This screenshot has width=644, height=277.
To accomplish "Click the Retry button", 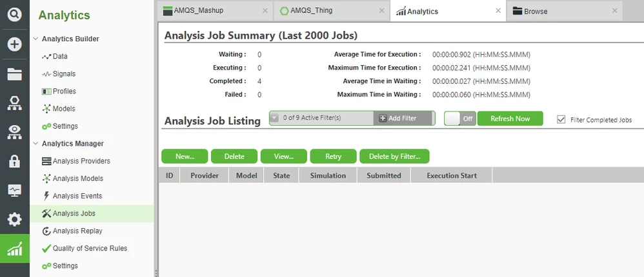I will point(333,156).
